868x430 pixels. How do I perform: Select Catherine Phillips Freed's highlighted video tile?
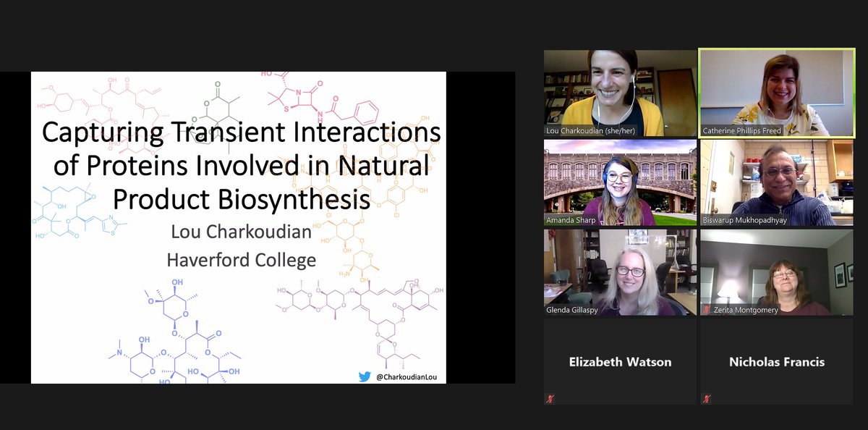776,93
